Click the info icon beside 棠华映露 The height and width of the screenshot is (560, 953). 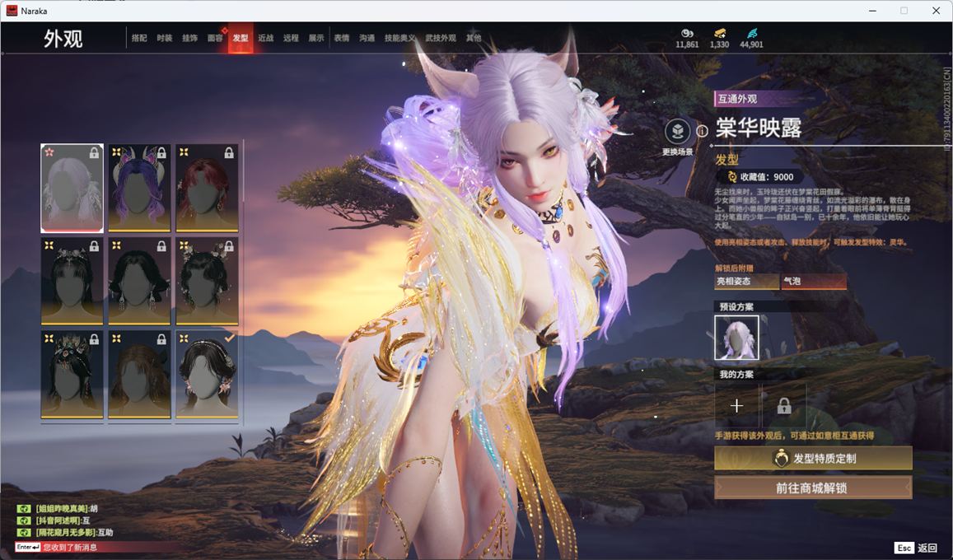tap(702, 131)
